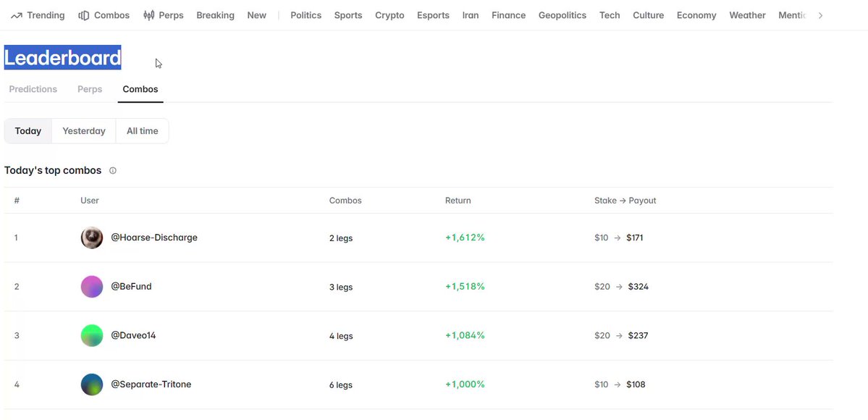Click the Perps candlestick icon

coord(149,15)
